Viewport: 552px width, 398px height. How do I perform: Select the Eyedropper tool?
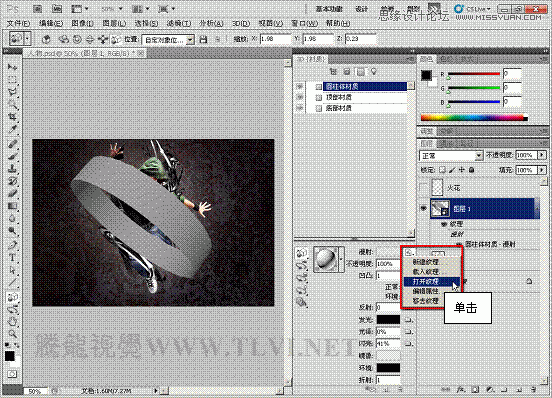tap(12, 129)
